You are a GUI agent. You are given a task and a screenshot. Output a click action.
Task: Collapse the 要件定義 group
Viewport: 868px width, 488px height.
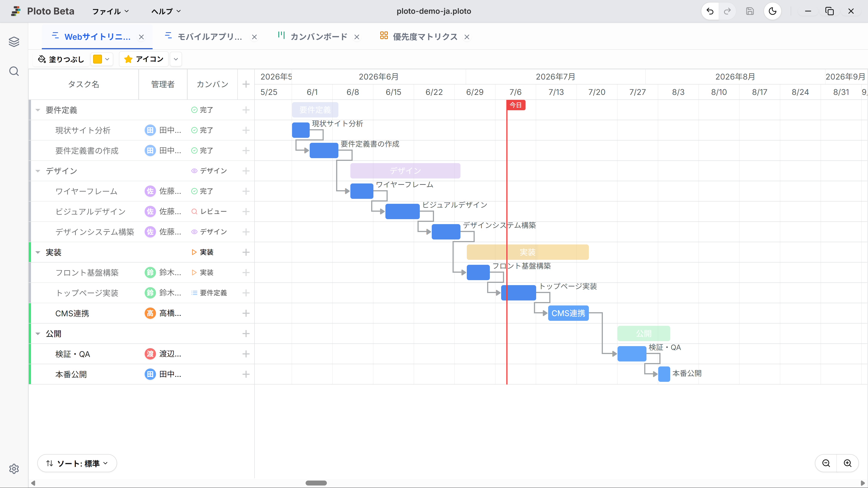click(38, 110)
